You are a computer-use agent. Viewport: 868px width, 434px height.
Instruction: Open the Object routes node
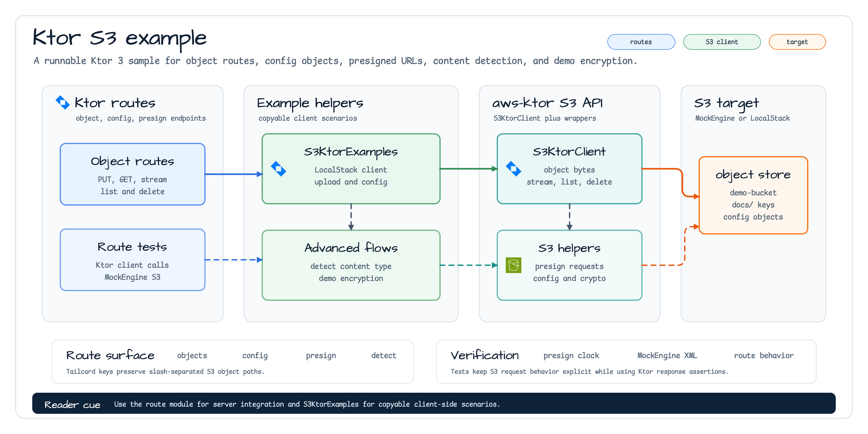point(132,174)
